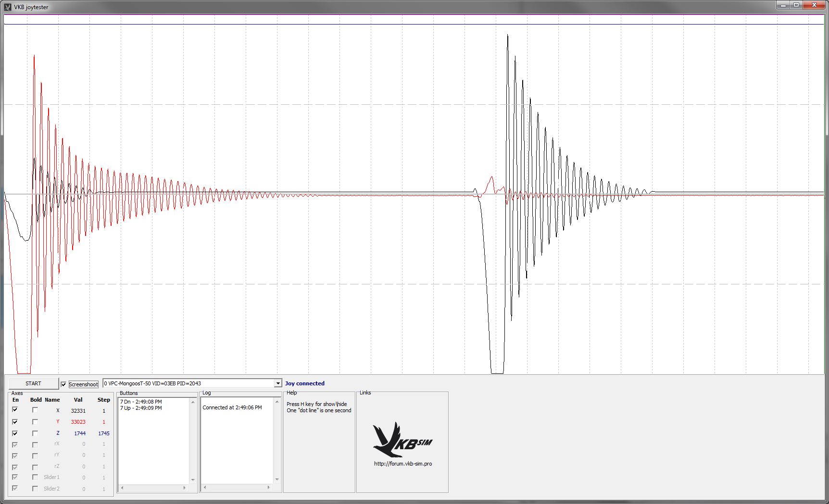Click down arrow of Log vertical scrollbar
Screen dimensions: 829x504
[x=277, y=479]
